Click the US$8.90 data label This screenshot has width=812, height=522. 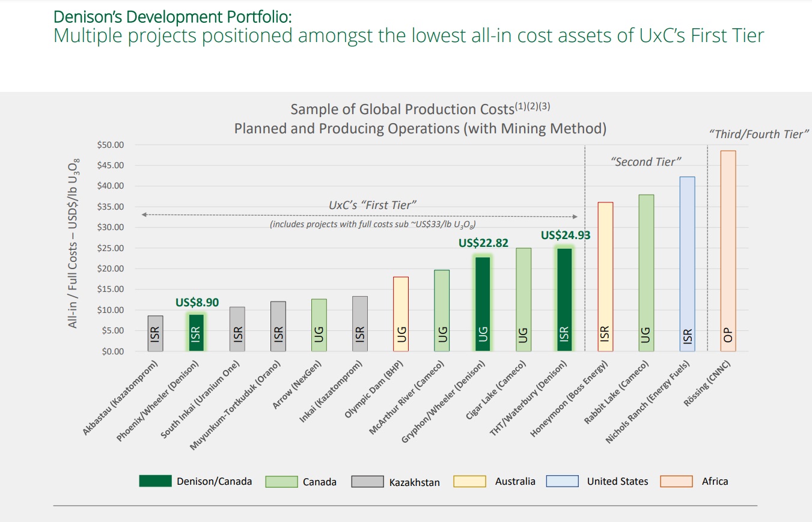197,303
